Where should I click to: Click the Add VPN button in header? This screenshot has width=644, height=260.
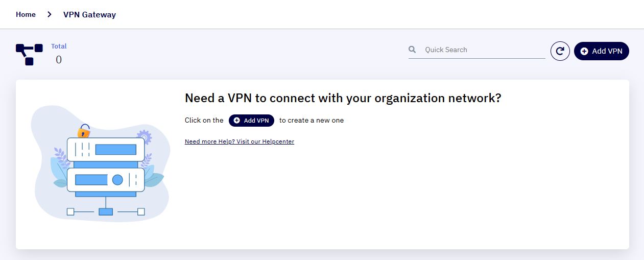point(602,51)
